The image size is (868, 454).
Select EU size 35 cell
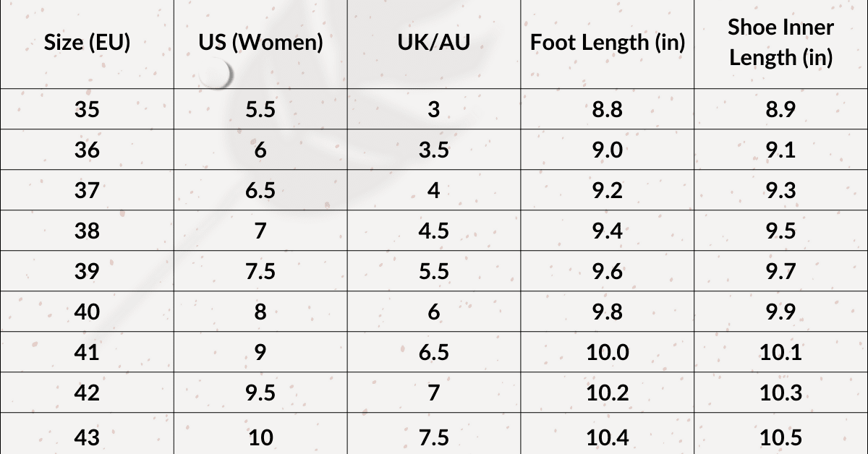click(87, 110)
